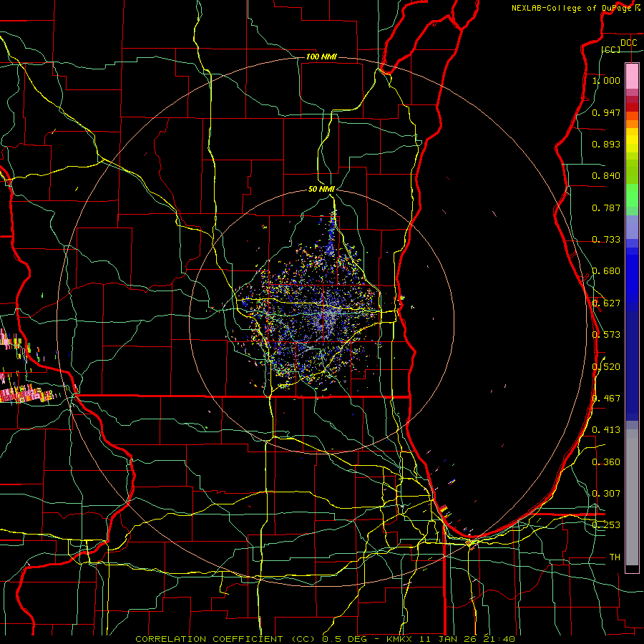Select the 1.000 scale value
The height and width of the screenshot is (644, 644).
click(x=606, y=80)
